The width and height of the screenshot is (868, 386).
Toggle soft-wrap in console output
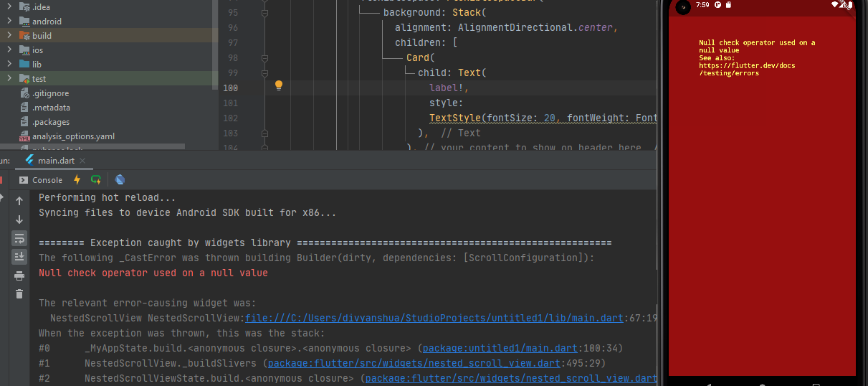click(x=19, y=238)
